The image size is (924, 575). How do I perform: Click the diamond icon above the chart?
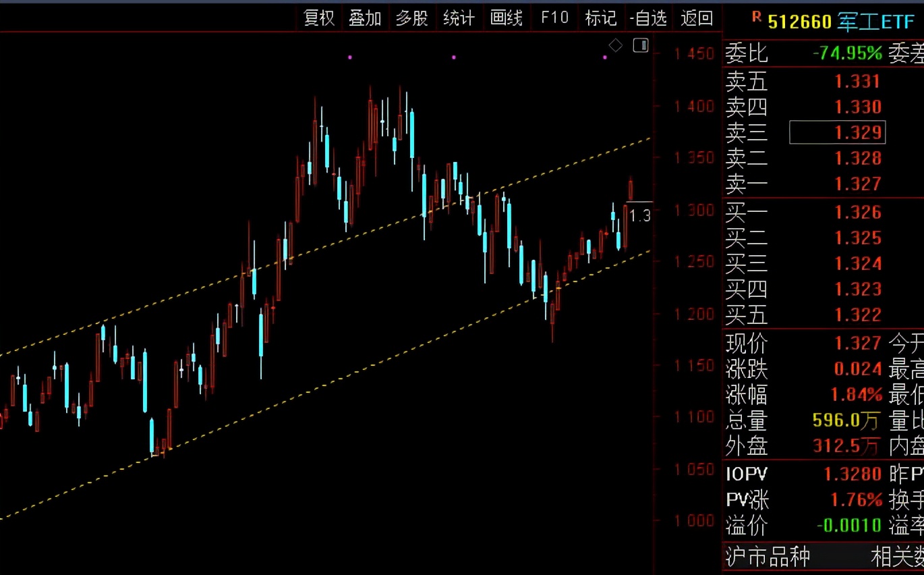[616, 45]
